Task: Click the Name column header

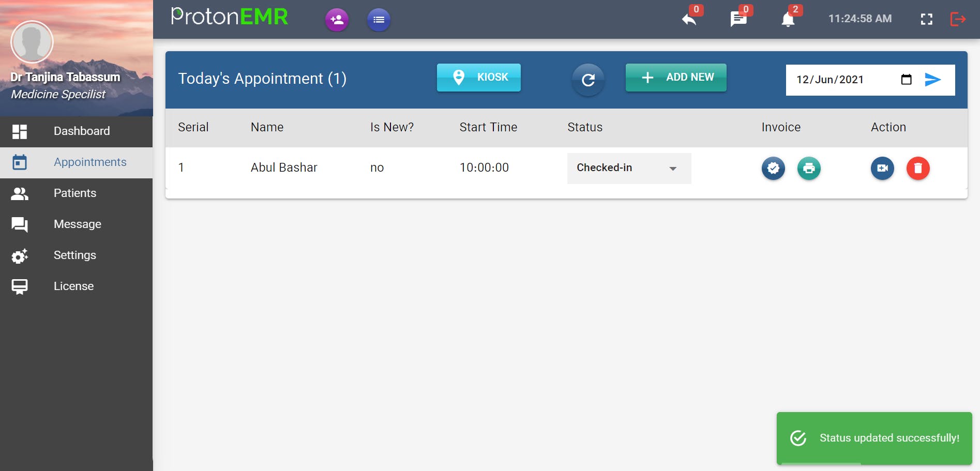Action: point(267,127)
